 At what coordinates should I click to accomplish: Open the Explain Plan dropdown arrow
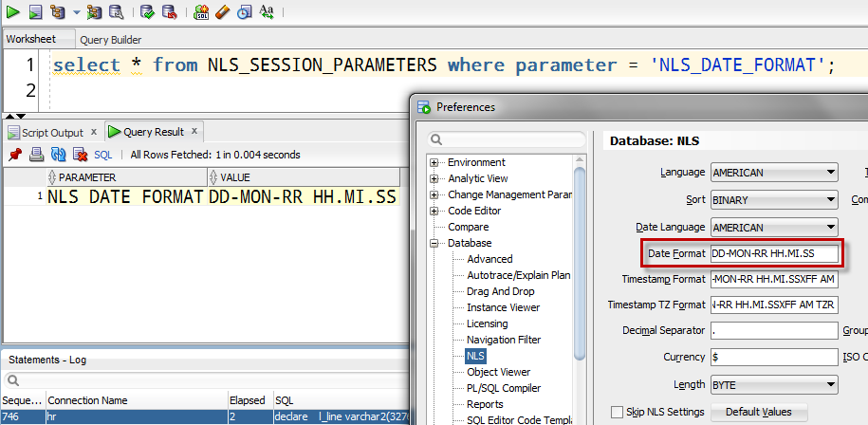coord(76,12)
